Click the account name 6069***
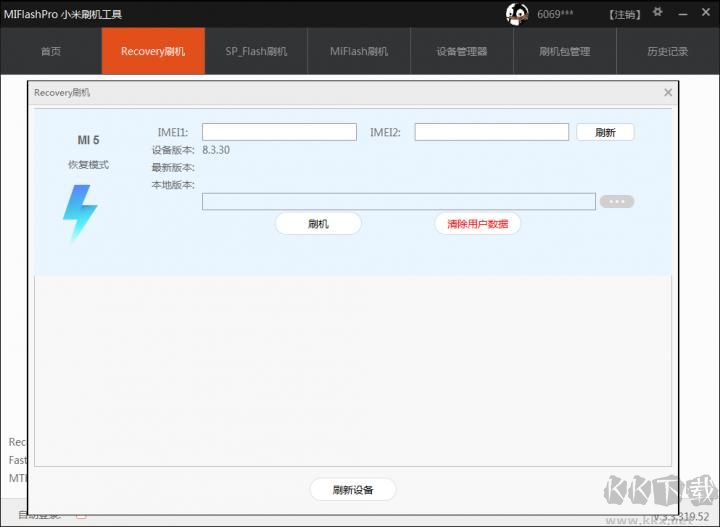The height and width of the screenshot is (527, 720). [555, 14]
